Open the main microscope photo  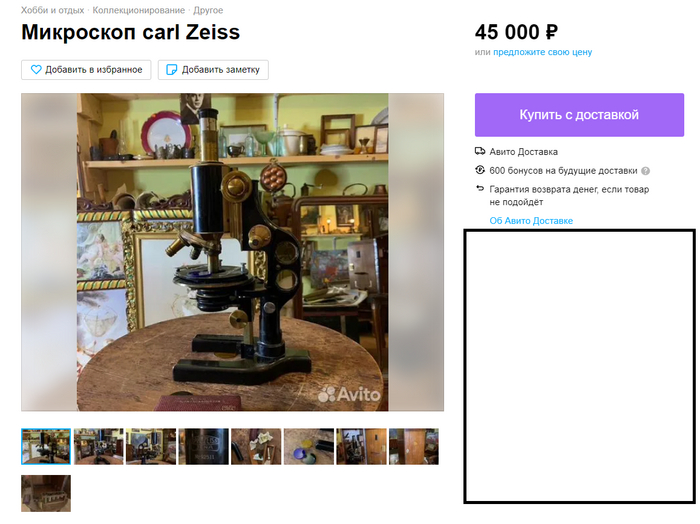[x=233, y=252]
